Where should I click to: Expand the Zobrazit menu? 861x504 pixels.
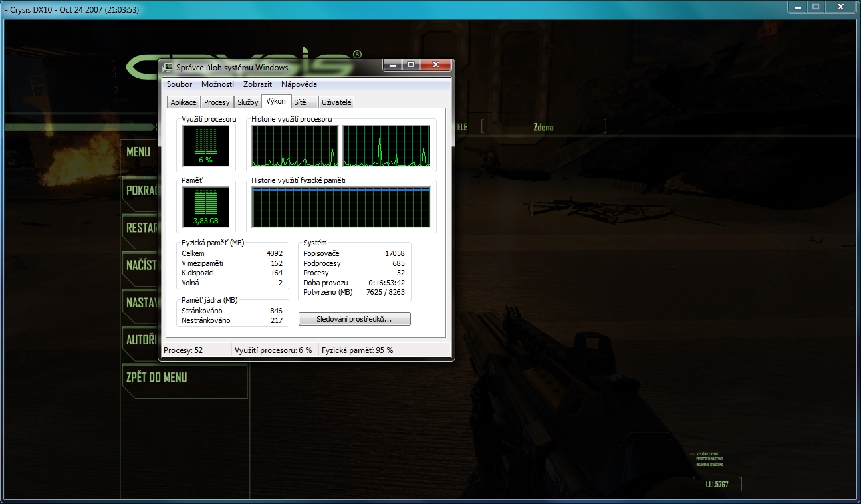[257, 84]
